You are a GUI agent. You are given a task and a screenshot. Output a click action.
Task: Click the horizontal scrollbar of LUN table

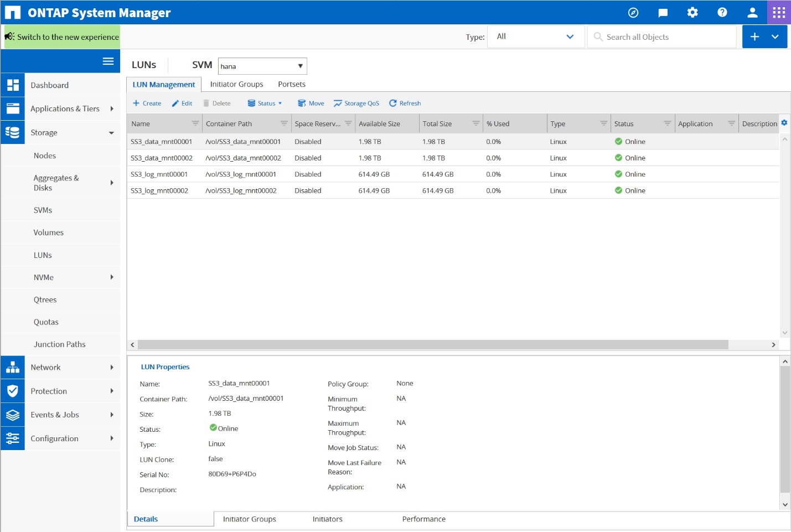432,345
